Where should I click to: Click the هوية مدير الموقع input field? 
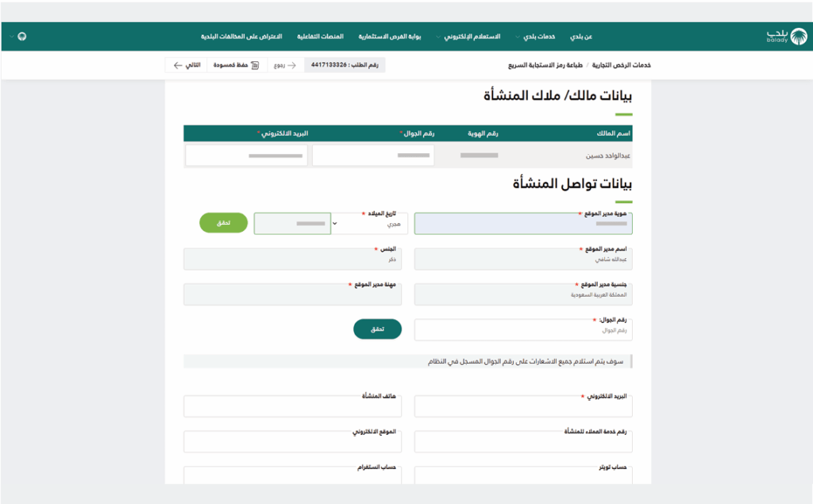pos(523,225)
